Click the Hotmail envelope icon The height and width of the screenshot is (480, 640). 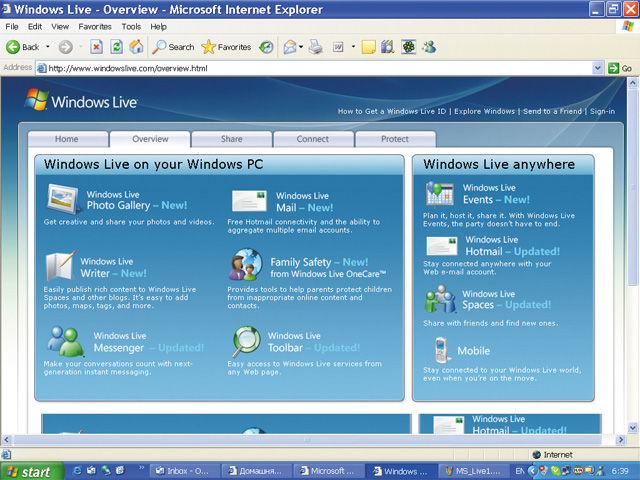[442, 246]
